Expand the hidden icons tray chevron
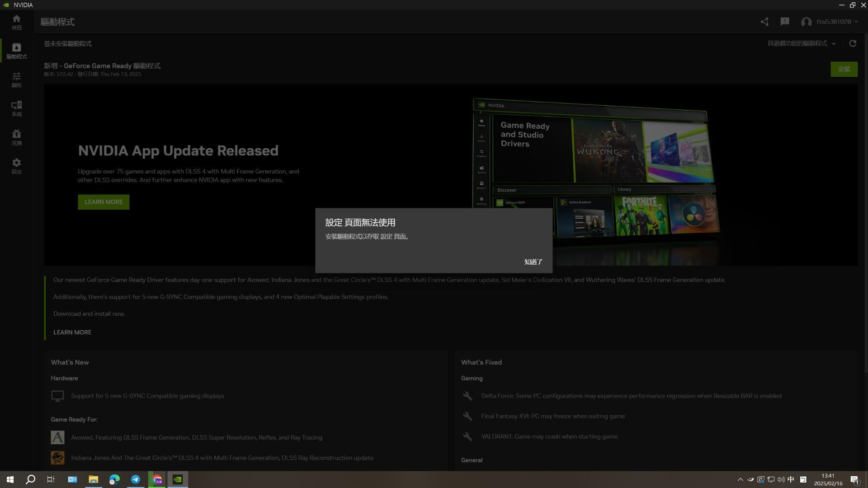Screen dimensions: 868x488 [x=741, y=479]
